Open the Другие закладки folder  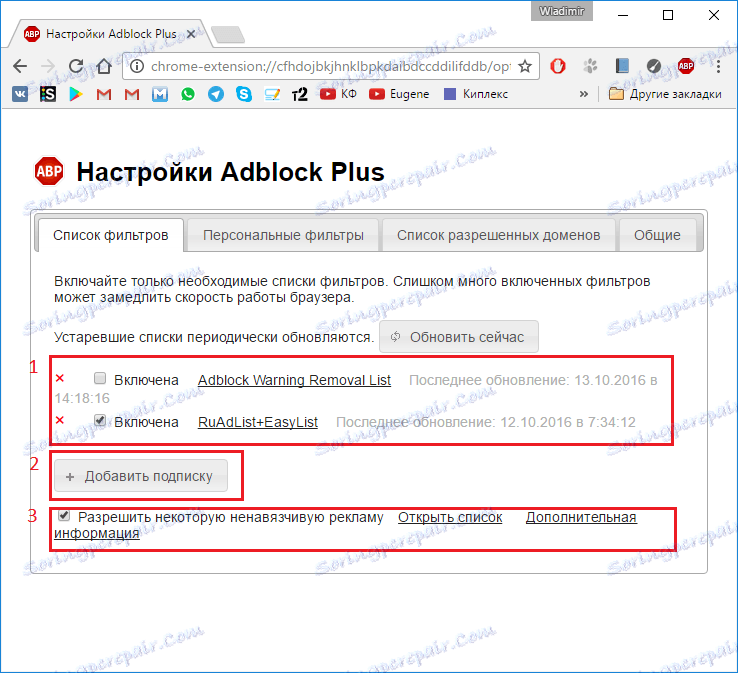(665, 94)
